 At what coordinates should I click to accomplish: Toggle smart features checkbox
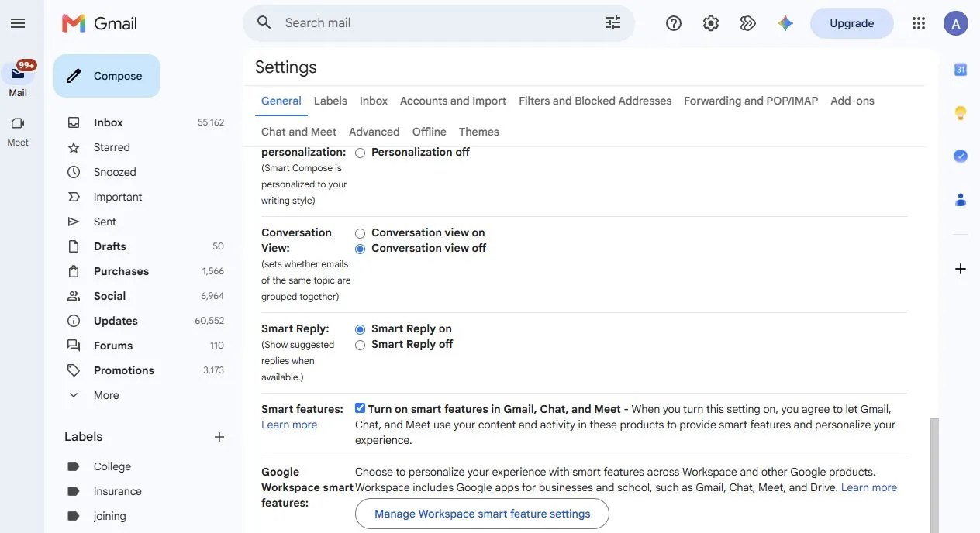360,408
